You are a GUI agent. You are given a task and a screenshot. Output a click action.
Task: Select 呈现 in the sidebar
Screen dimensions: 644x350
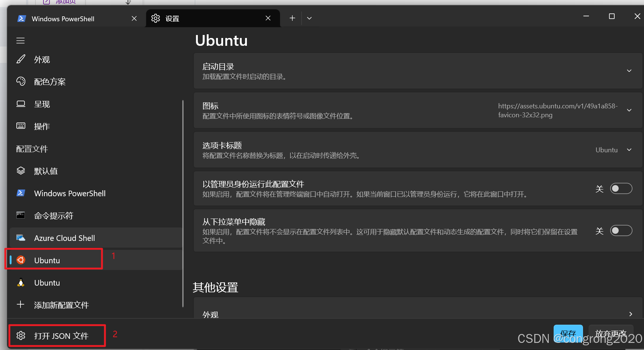coord(96,104)
